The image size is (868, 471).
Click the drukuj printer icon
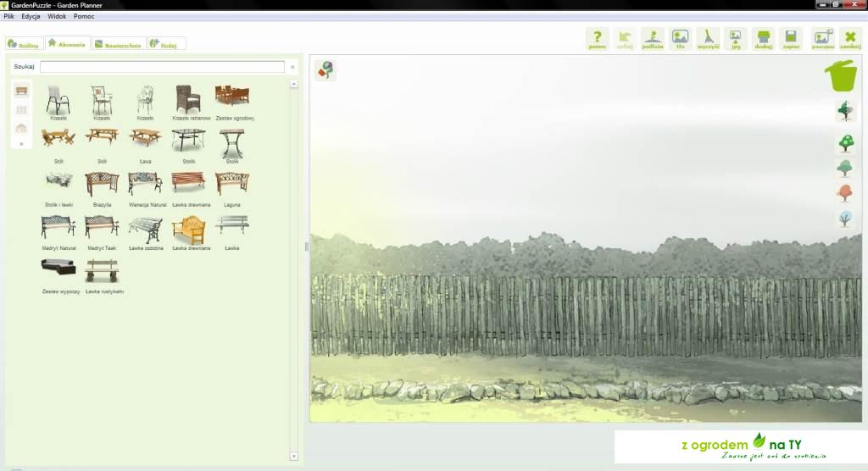763,38
